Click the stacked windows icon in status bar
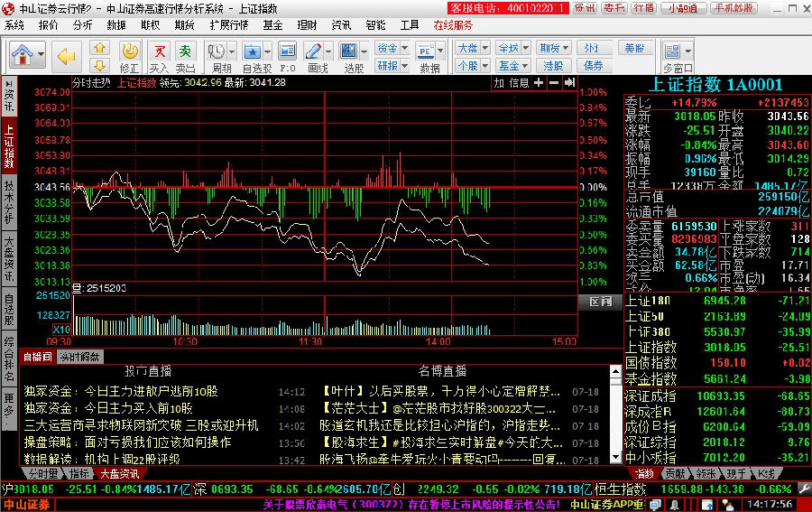Viewport: 812px width, 512px height. tap(656, 504)
